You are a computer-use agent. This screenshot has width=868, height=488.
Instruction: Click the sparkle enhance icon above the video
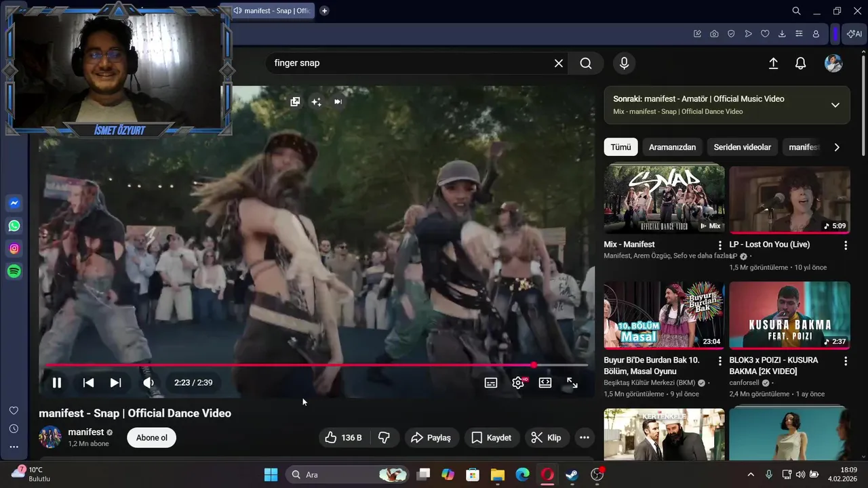point(316,102)
